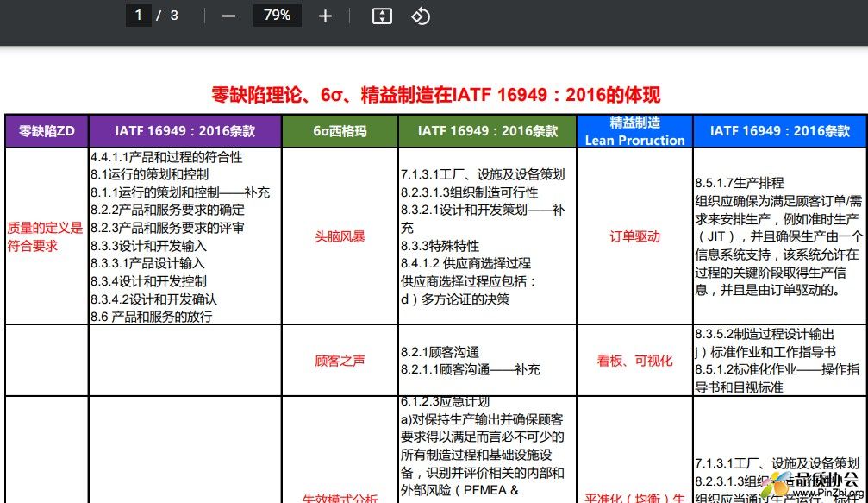Image resolution: width=868 pixels, height=503 pixels.
Task: Select the line 8.1运行的策划和控制
Action: (x=149, y=174)
